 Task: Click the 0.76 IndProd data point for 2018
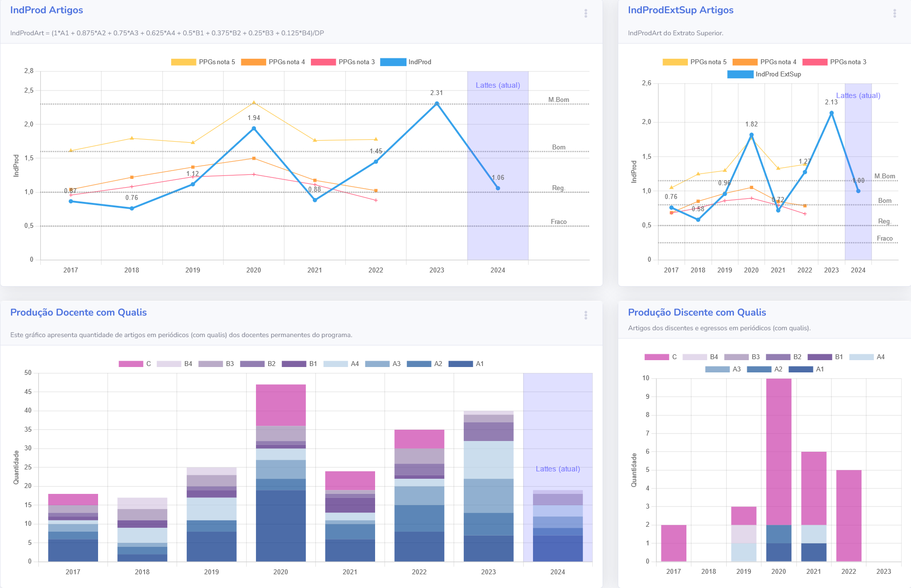(131, 208)
